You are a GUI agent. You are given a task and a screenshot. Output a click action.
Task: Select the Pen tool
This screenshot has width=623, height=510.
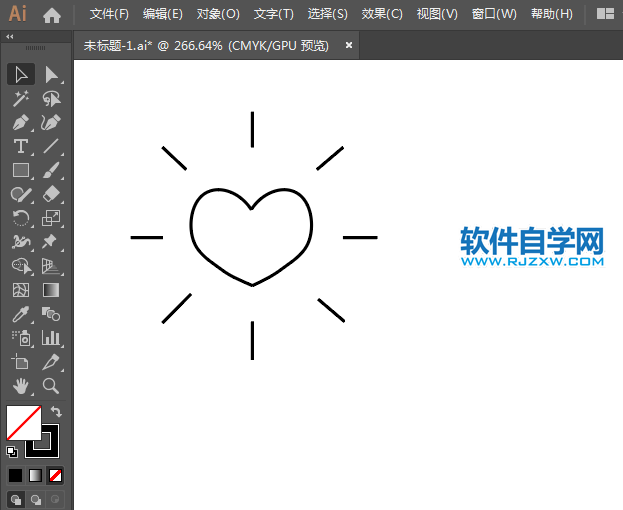tap(21, 122)
